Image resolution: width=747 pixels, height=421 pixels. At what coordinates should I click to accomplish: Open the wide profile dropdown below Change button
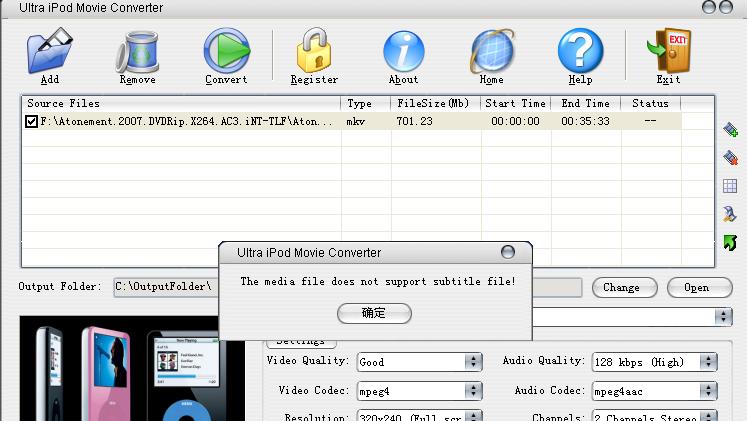[x=632, y=317]
